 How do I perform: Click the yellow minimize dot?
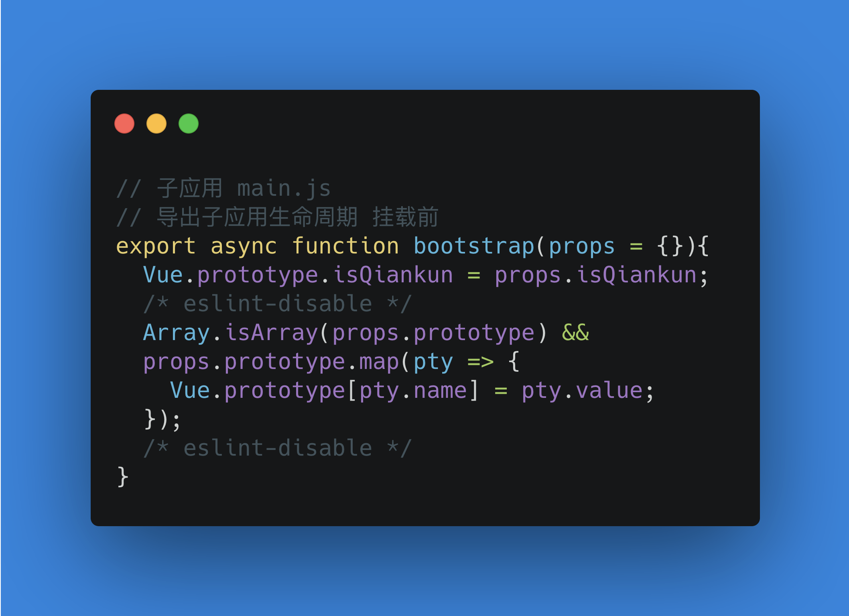click(x=156, y=124)
